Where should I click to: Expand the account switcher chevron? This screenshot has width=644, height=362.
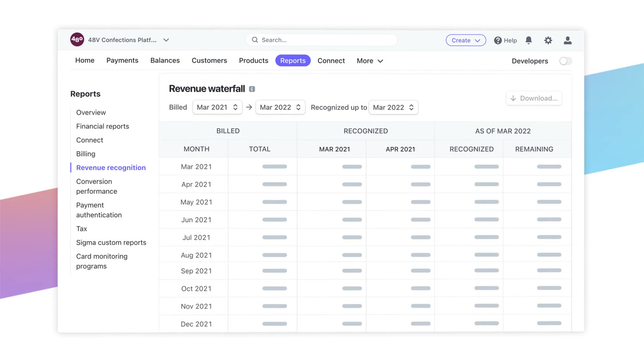pos(166,40)
